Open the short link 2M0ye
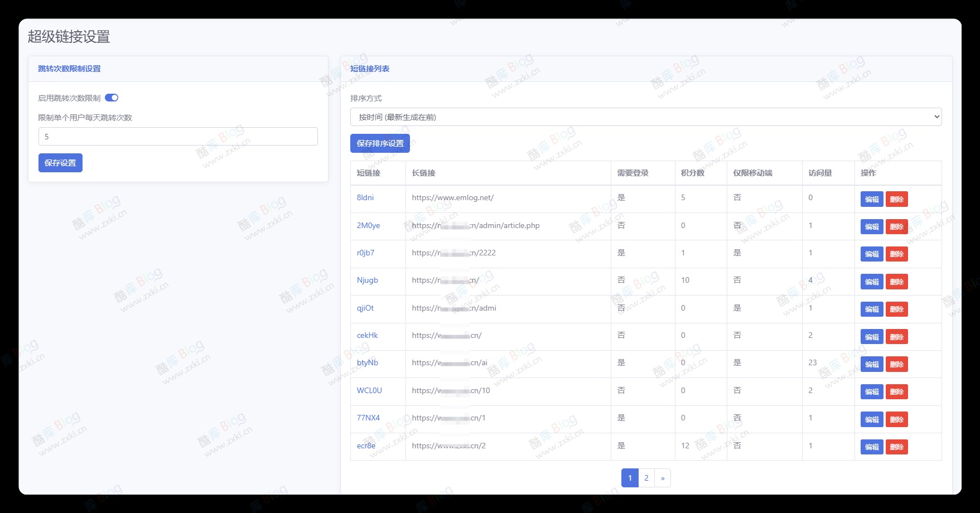Image resolution: width=980 pixels, height=513 pixels. click(369, 225)
